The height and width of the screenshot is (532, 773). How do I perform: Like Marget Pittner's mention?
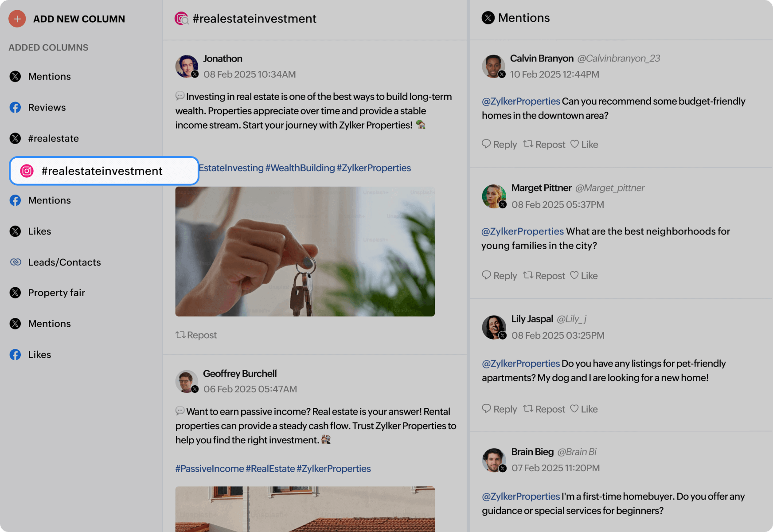coord(584,276)
